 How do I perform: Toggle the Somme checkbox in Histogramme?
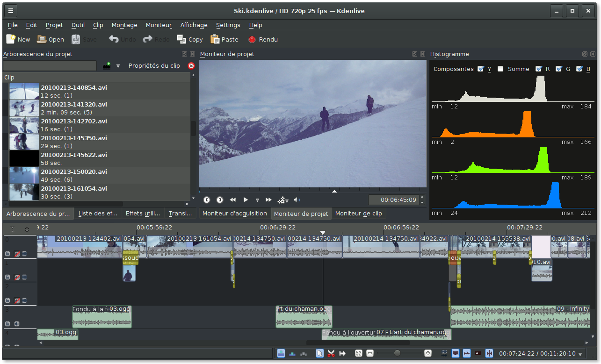click(500, 69)
